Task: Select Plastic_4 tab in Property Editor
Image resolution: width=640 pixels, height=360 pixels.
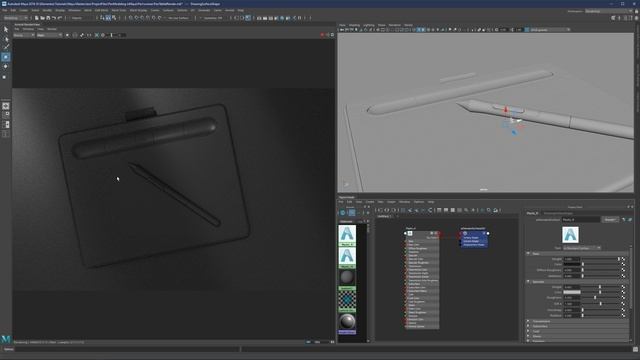Action: [x=532, y=213]
